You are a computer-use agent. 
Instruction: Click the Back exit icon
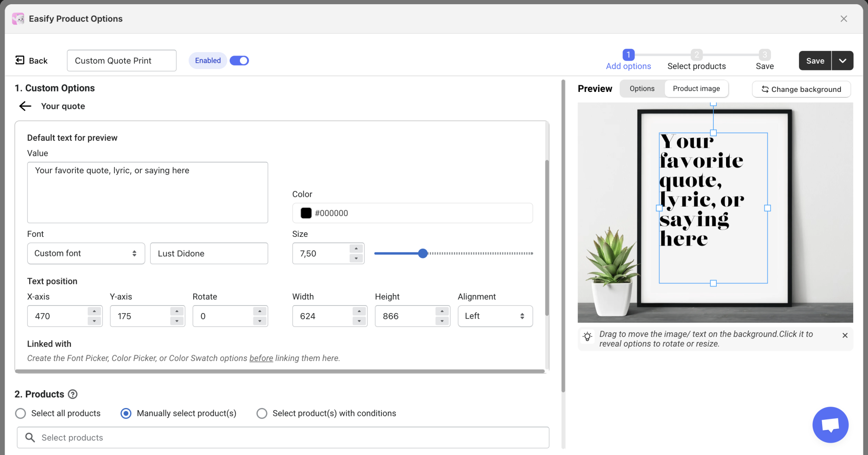click(20, 60)
